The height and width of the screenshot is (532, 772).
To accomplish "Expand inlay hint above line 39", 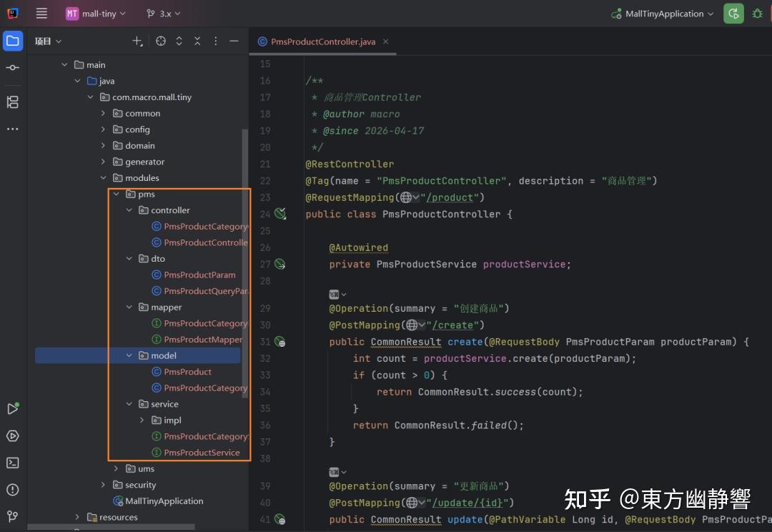I will click(x=337, y=473).
